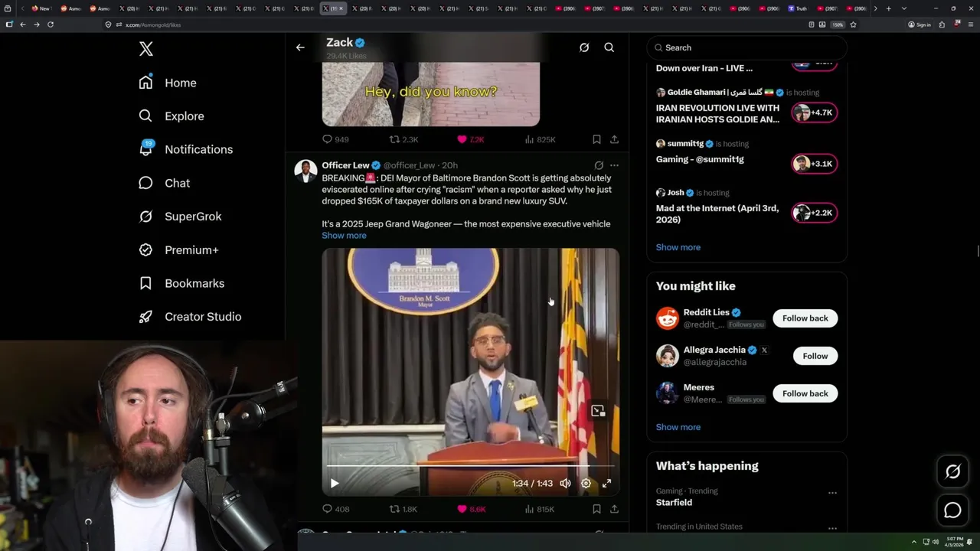Open system tray hidden icons chevron
Screen dimensions: 980x551
point(913,542)
